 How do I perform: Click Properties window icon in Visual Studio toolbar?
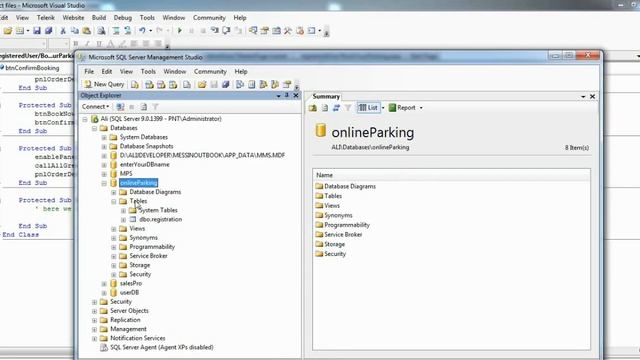pyautogui.click(x=264, y=31)
